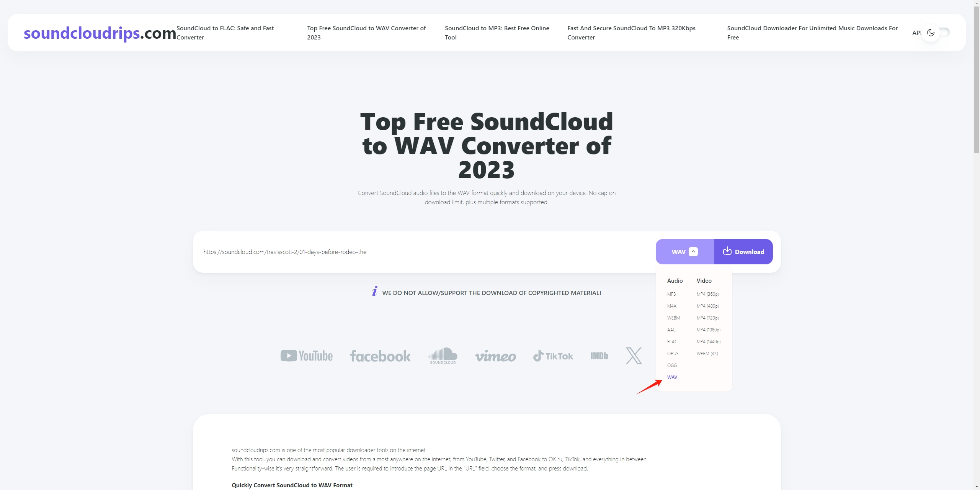This screenshot has height=490, width=980.
Task: Click the YouTube platform icon
Action: tap(306, 356)
